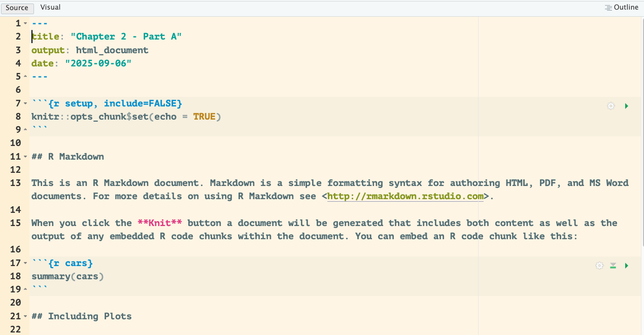Screen dimensions: 644x335
Task: Click the date value "2025-09-06"
Action: 98,63
